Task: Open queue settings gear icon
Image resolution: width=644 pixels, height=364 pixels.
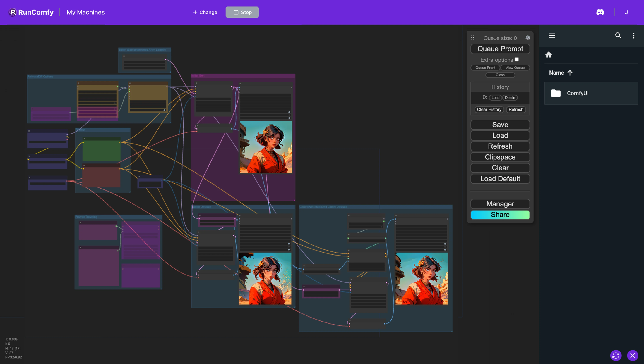Action: point(527,38)
